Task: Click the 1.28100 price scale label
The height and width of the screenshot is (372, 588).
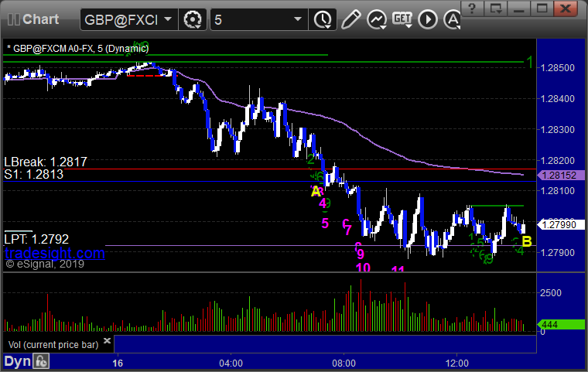Action: [558, 191]
